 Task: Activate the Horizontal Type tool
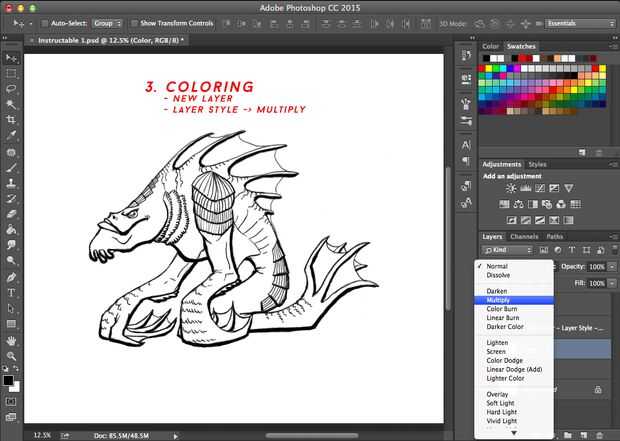coord(12,293)
